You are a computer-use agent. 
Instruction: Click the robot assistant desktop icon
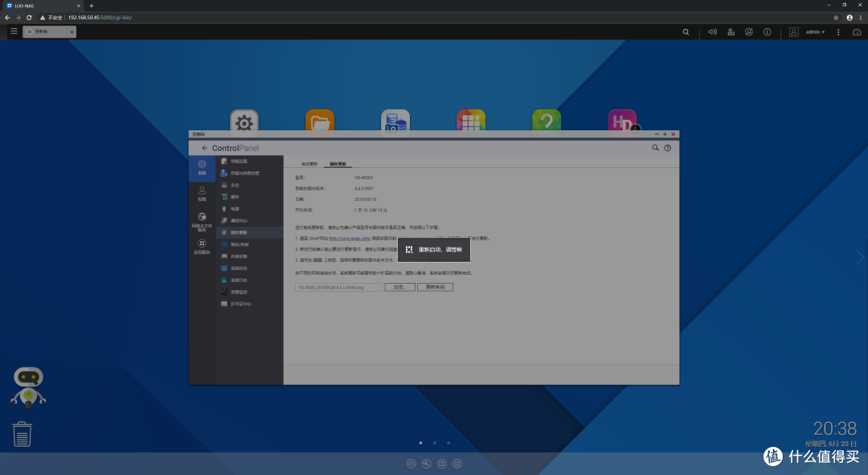(x=28, y=387)
